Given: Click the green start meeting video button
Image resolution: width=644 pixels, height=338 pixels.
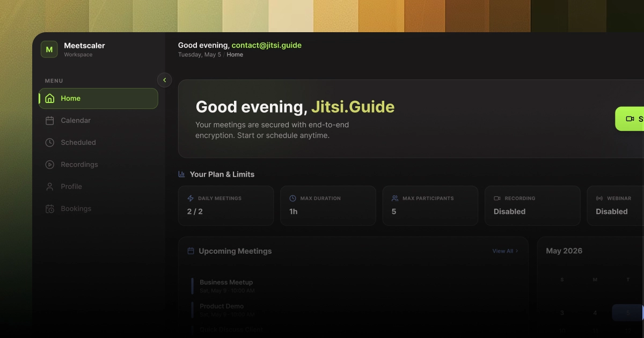Looking at the screenshot, I should [630, 119].
